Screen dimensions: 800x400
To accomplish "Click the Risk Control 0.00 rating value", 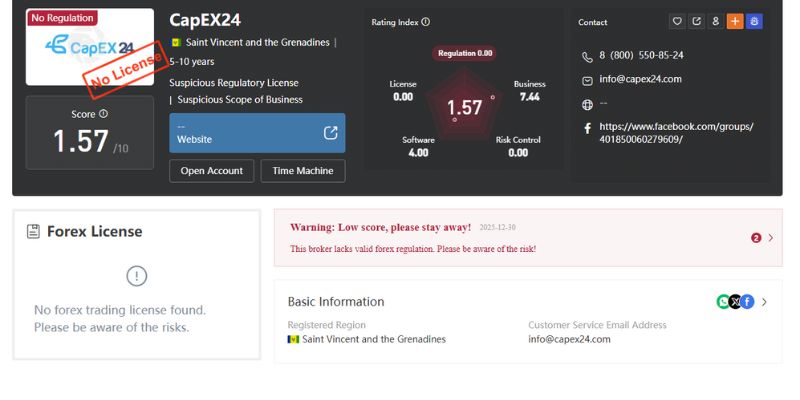I will point(518,152).
